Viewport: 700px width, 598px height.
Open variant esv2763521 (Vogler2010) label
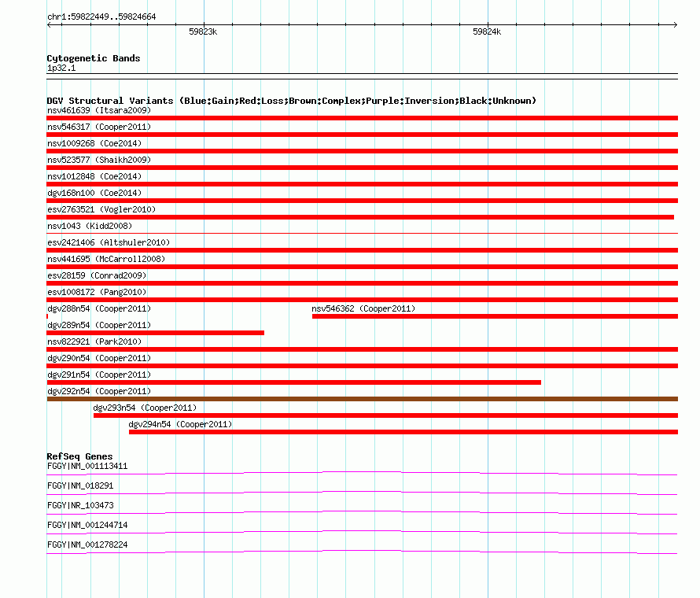point(101,209)
